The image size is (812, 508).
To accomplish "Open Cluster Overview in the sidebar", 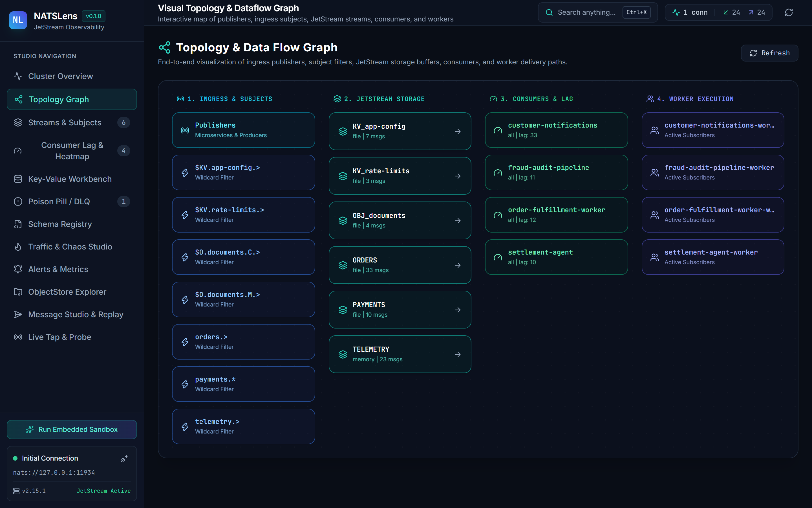I will tap(72, 76).
